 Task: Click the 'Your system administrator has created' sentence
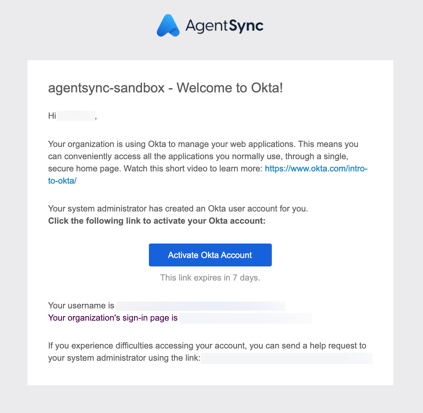[x=178, y=209]
